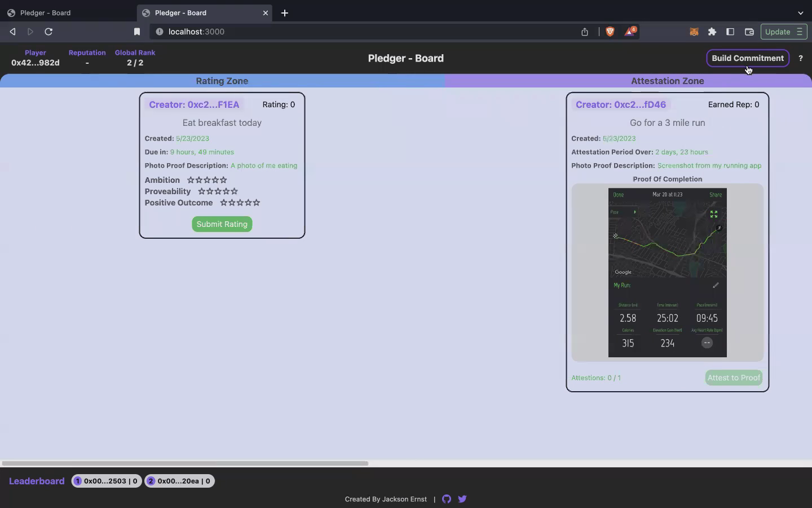
Task: Select leaderboard entry 0x00...2503
Action: 107,481
